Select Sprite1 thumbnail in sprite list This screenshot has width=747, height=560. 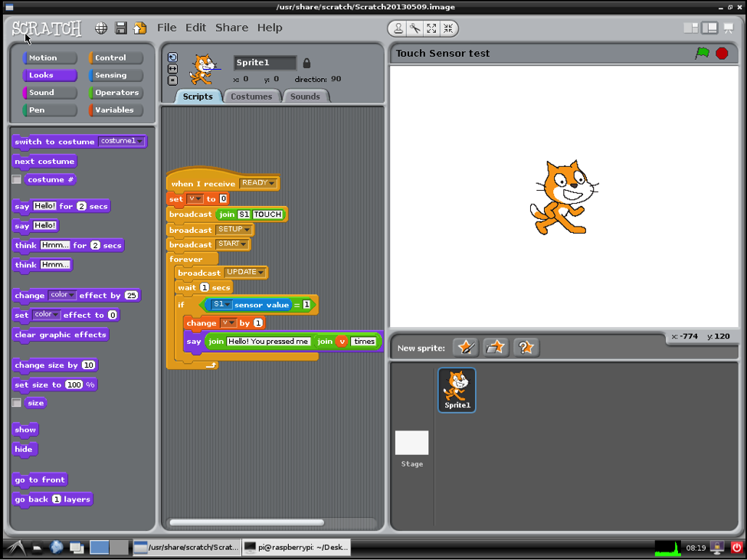tap(457, 390)
